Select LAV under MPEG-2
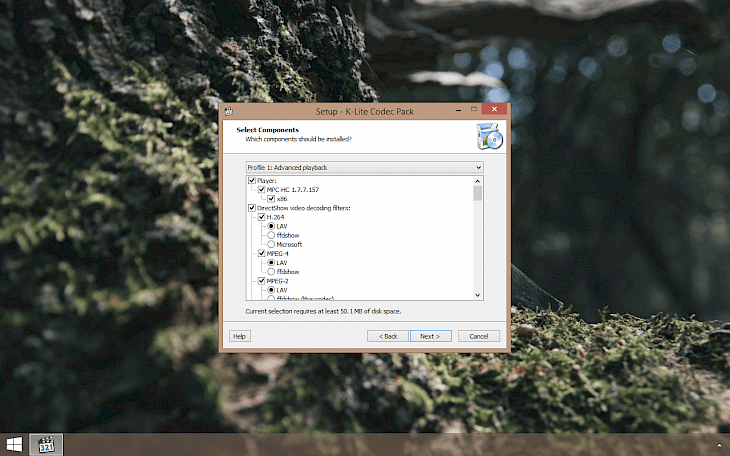The width and height of the screenshot is (730, 456). tap(271, 290)
